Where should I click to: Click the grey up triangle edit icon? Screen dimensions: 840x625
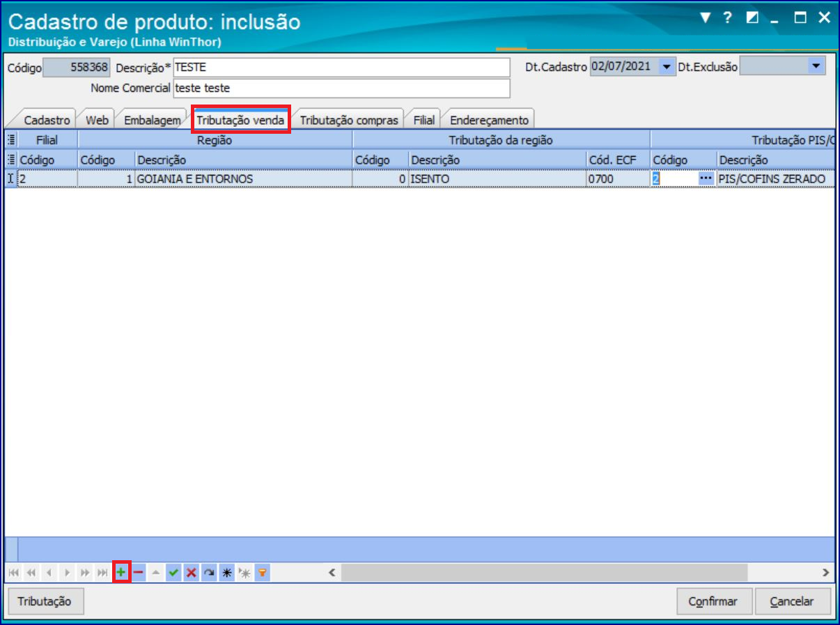(x=156, y=573)
